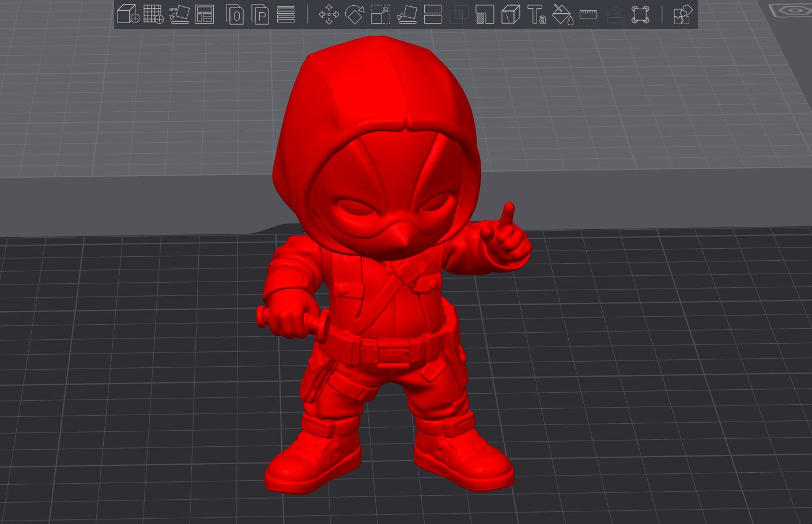Click the dimmed Assemble tool icon
The width and height of the screenshot is (812, 524).
pyautogui.click(x=614, y=14)
